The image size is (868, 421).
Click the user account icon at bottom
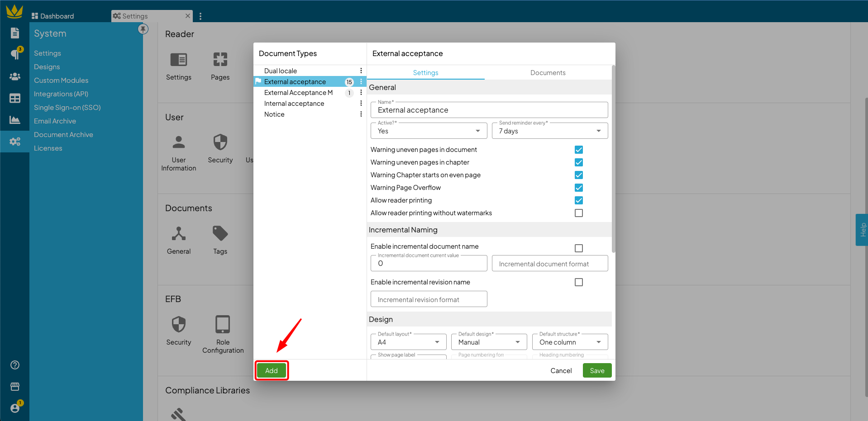(15, 408)
